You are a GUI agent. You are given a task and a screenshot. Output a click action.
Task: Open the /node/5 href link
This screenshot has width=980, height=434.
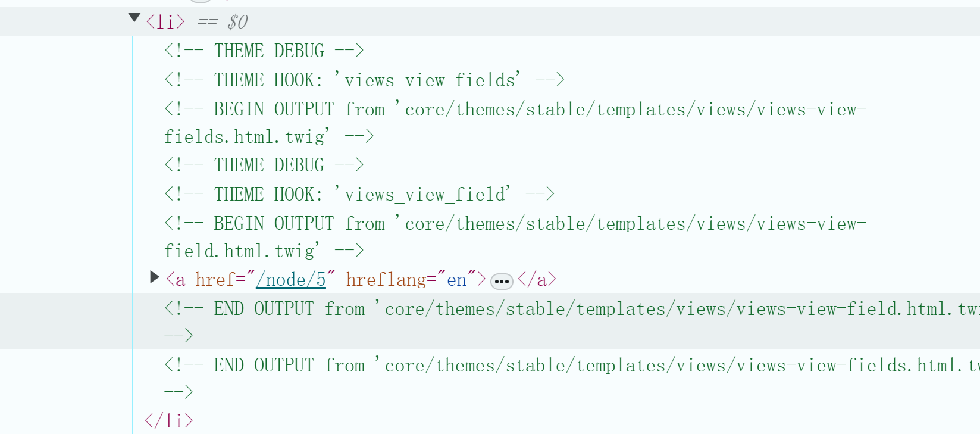click(291, 279)
